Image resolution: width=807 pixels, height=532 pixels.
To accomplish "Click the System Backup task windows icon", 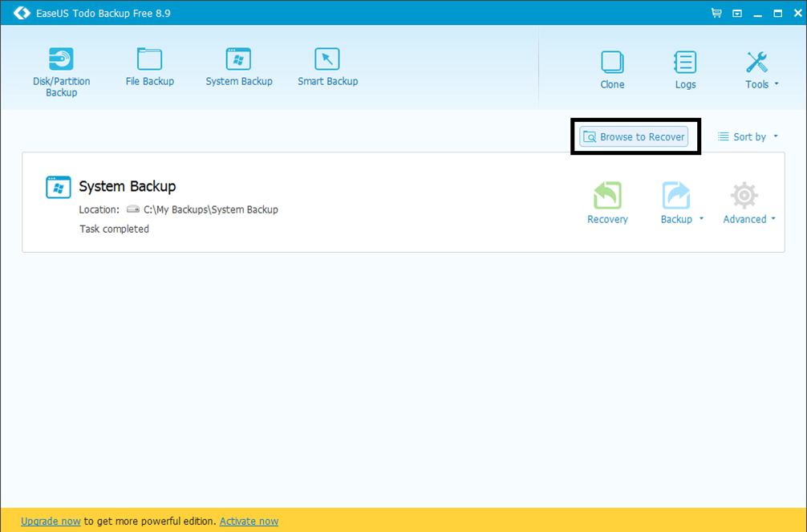I will pos(59,187).
